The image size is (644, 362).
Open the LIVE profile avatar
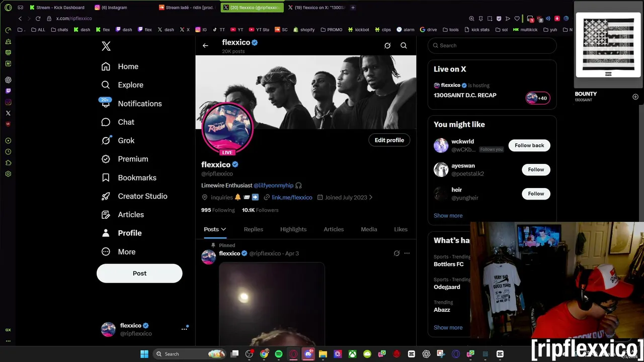(x=227, y=129)
